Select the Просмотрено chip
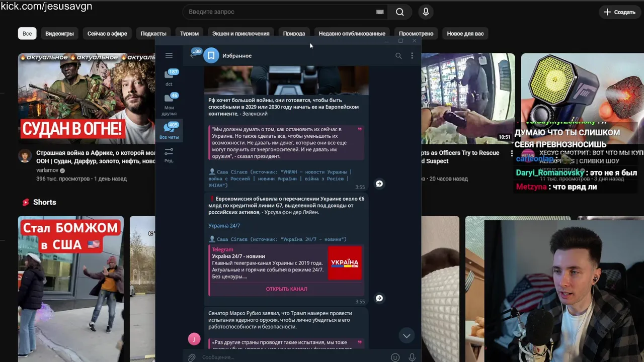The width and height of the screenshot is (644, 362). [x=416, y=33]
